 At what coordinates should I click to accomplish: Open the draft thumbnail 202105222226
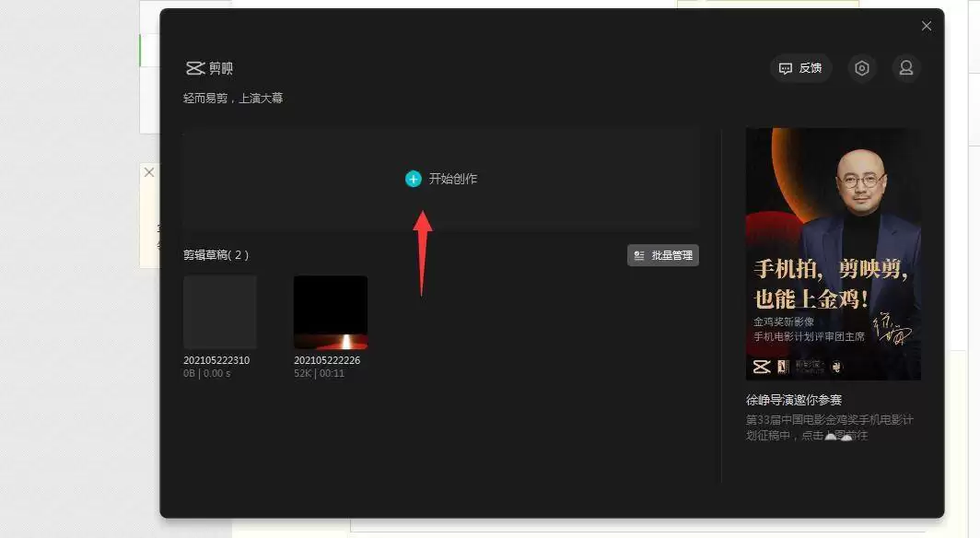(331, 311)
